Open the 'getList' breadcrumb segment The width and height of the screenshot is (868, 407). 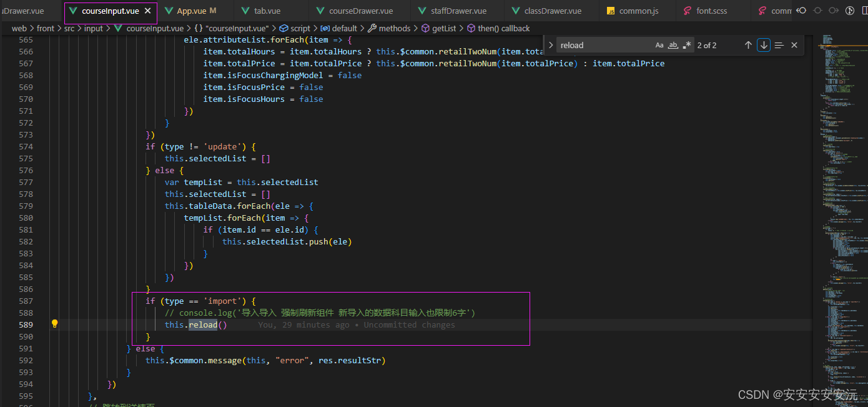click(439, 28)
